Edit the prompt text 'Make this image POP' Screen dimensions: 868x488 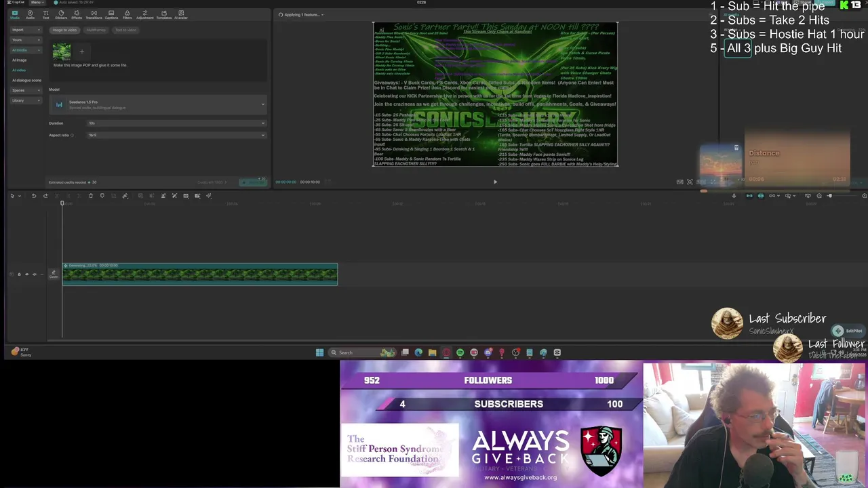[90, 65]
